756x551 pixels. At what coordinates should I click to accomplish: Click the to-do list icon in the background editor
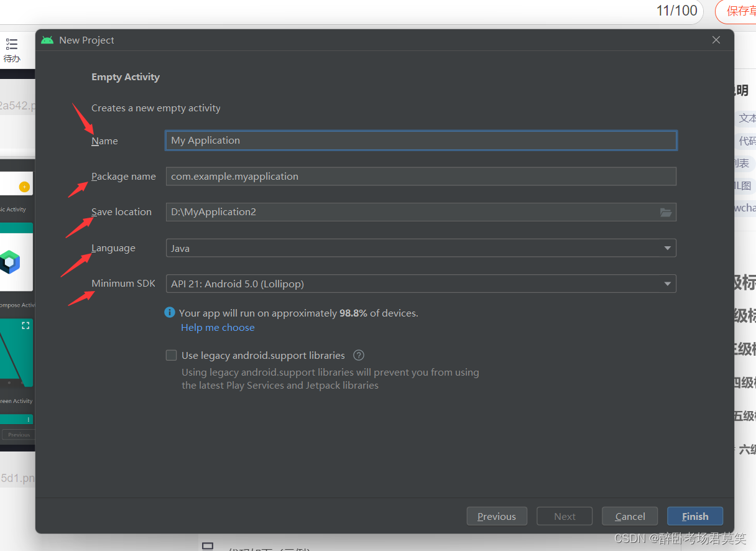[12, 44]
